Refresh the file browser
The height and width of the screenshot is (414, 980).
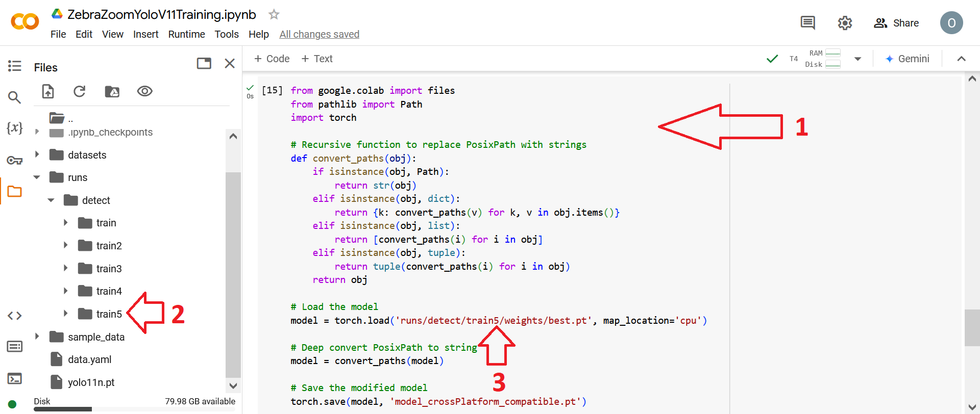tap(79, 91)
